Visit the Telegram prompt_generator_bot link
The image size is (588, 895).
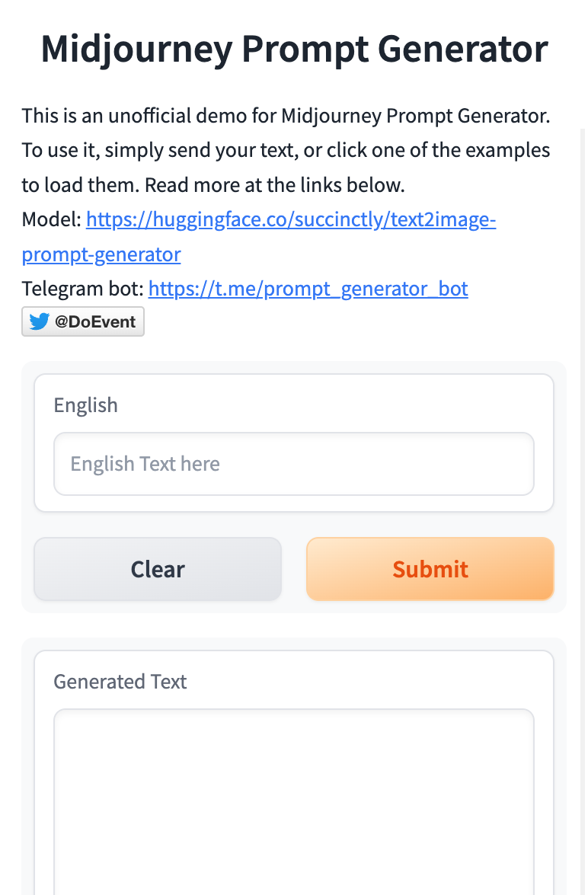point(308,289)
